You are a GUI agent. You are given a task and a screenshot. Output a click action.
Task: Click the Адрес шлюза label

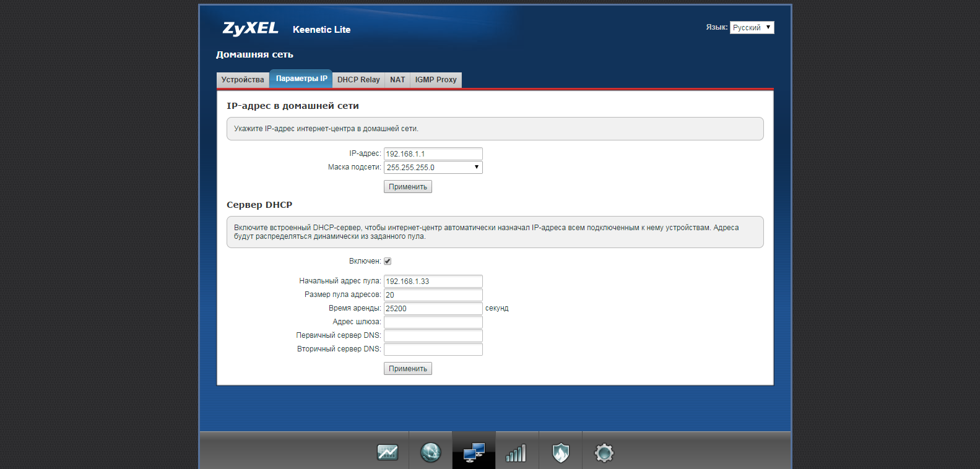click(357, 322)
